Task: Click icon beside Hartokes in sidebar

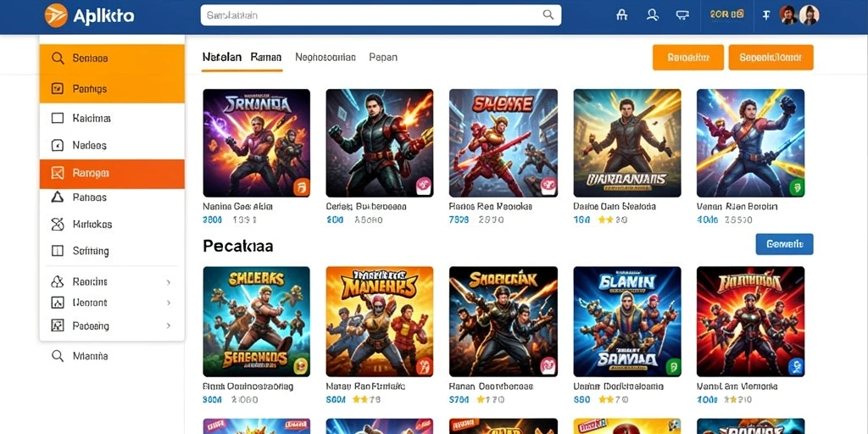Action: (x=57, y=224)
